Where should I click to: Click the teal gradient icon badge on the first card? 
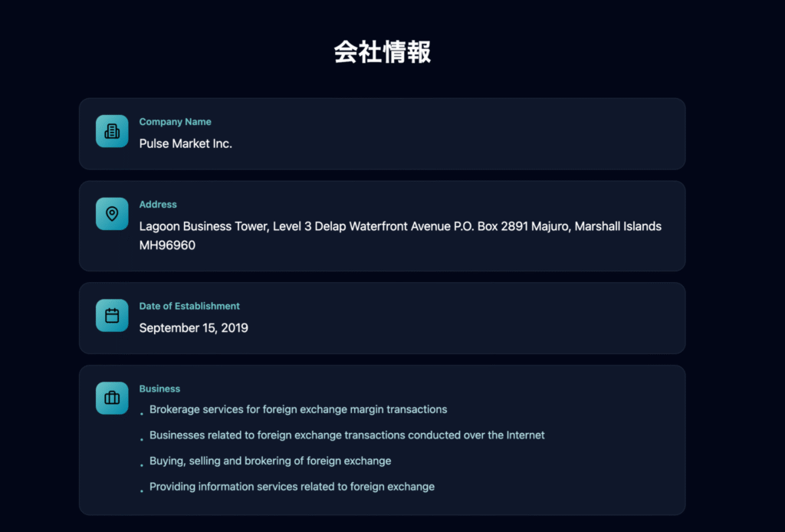coord(111,131)
